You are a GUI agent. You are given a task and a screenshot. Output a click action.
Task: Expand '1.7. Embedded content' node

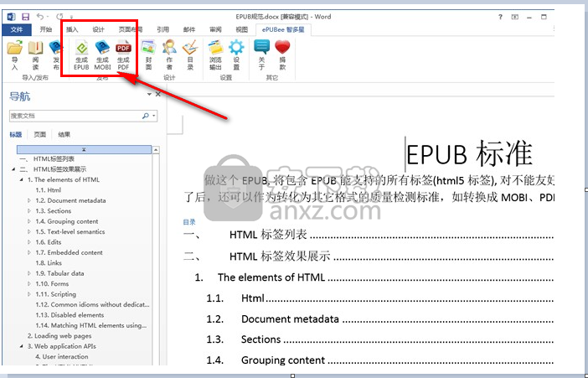click(29, 252)
